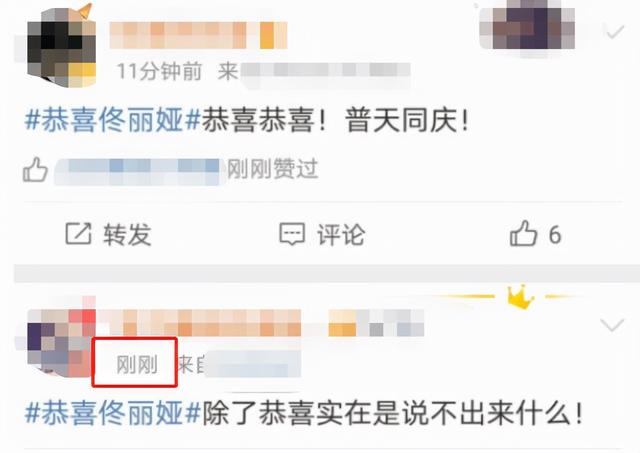Click the first post's blurred username

click(x=198, y=35)
